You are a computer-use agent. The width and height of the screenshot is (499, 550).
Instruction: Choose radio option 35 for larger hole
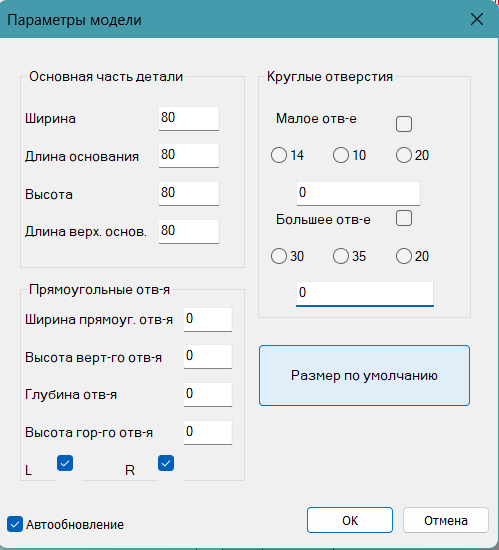[x=341, y=256]
